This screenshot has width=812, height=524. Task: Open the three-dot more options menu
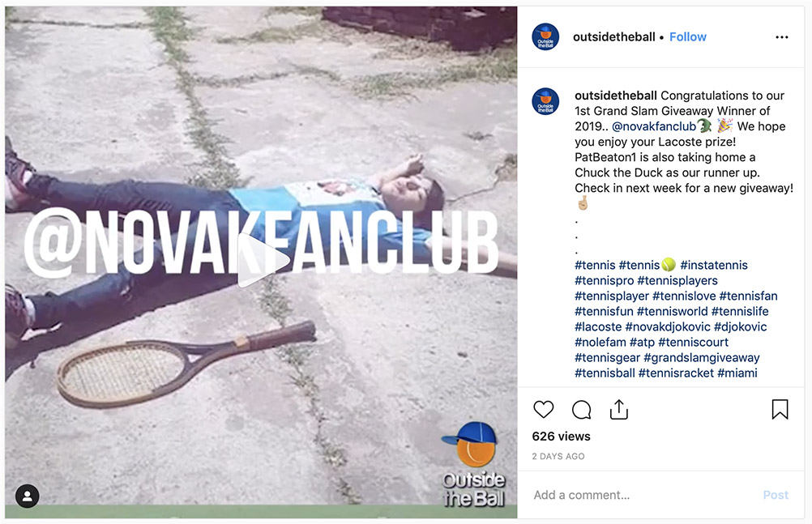click(x=782, y=37)
